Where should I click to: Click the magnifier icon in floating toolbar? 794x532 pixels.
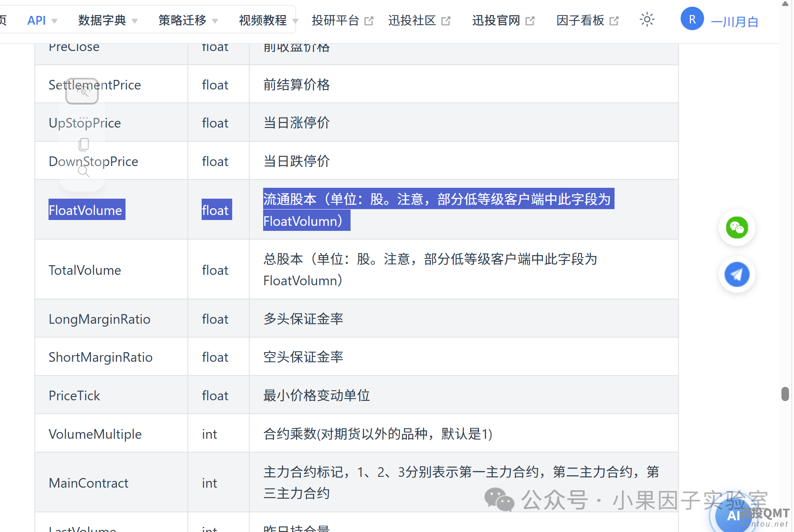click(x=83, y=171)
